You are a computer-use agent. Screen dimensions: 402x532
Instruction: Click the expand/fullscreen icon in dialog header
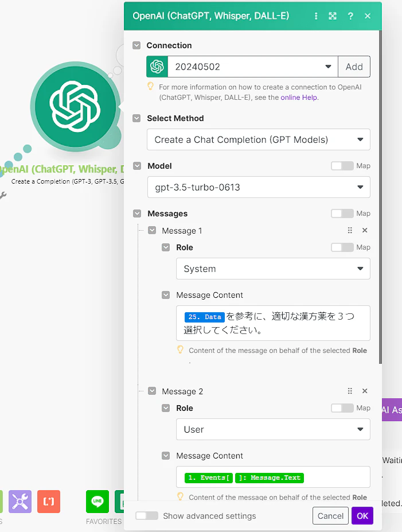(333, 16)
